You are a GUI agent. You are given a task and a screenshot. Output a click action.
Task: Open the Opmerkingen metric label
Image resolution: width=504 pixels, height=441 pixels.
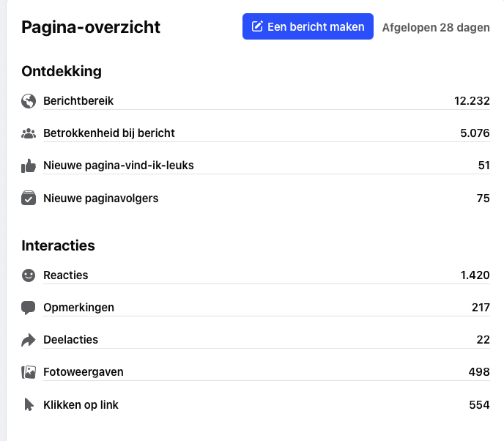[78, 308]
